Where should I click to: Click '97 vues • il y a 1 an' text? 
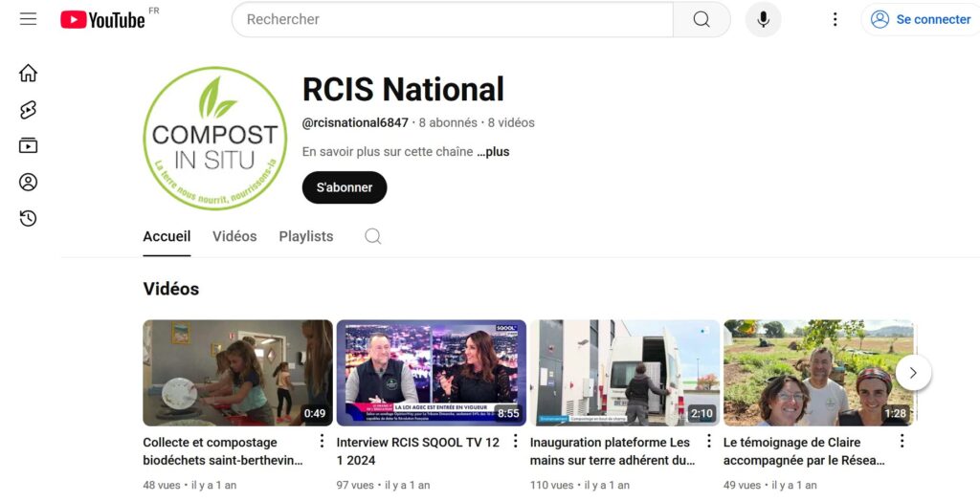pos(383,486)
